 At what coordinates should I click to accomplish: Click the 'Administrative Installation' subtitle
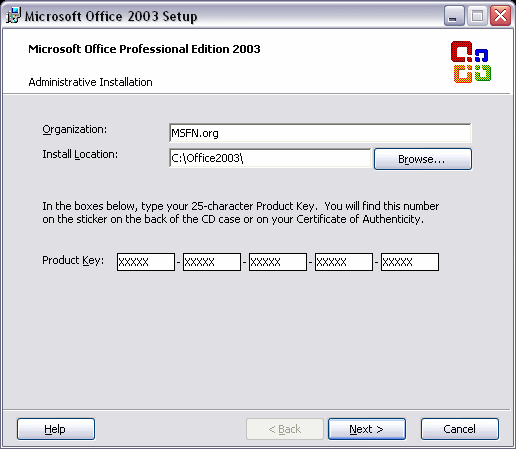(90, 82)
